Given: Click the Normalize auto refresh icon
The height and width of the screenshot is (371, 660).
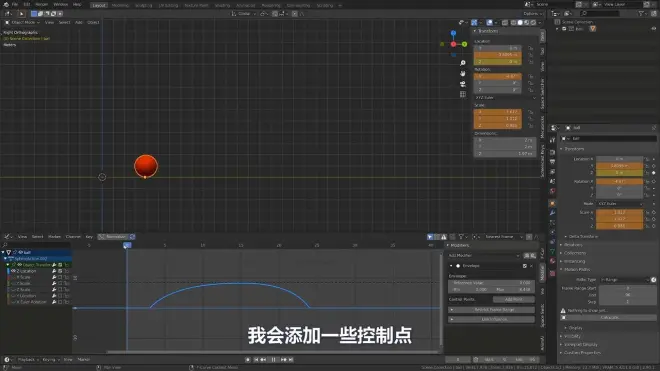Looking at the screenshot, I should 132,237.
